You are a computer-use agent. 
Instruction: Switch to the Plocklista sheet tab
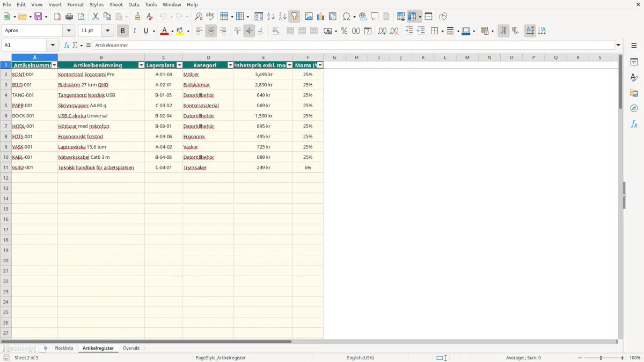coord(64,349)
